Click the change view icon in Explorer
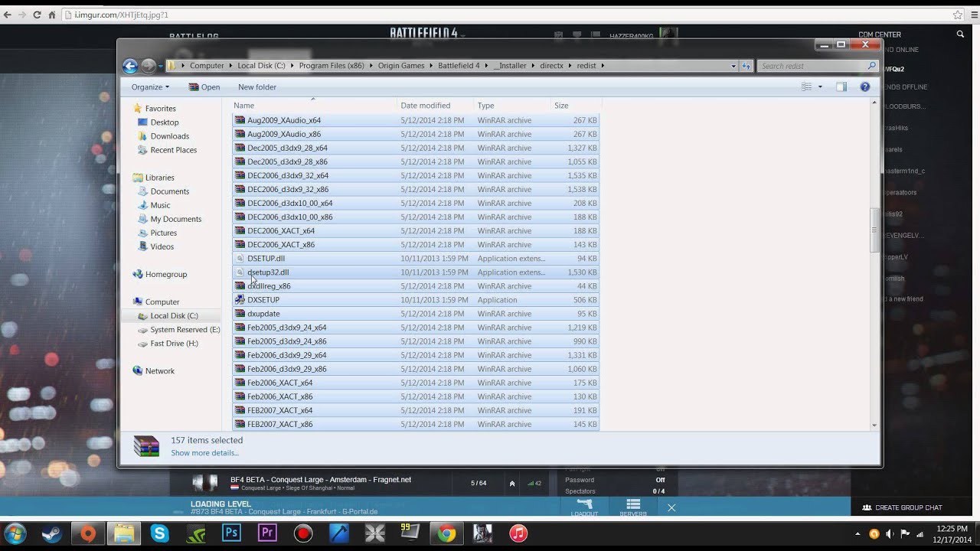This screenshot has width=980, height=551. (x=806, y=87)
